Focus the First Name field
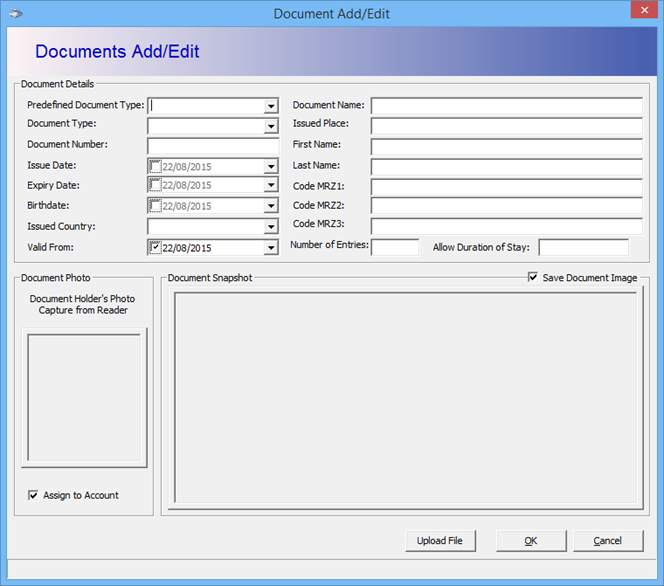This screenshot has width=664, height=586. (x=506, y=146)
